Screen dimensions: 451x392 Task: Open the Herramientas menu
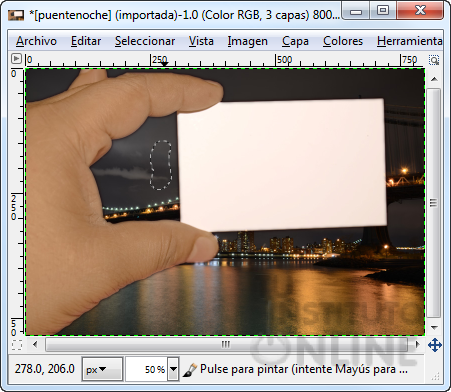click(409, 41)
